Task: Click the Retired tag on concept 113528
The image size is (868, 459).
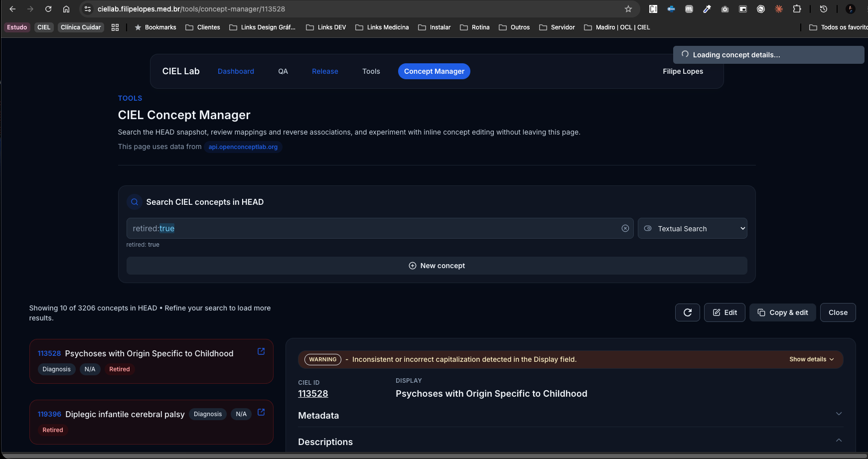Action: coord(120,369)
